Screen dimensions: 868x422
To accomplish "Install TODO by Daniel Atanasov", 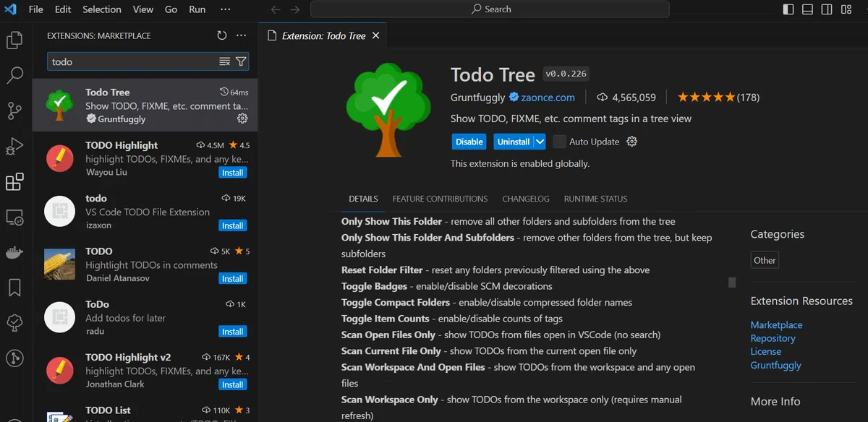I will coord(233,278).
